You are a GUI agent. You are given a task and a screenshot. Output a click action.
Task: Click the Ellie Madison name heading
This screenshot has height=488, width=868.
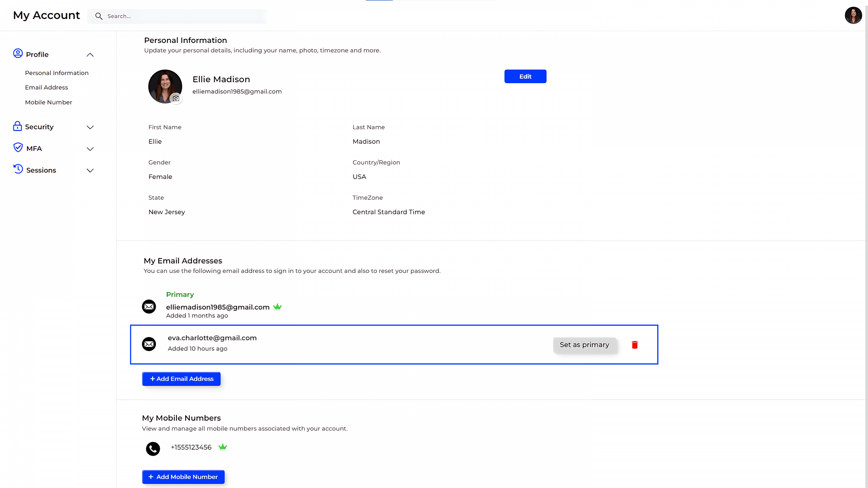pyautogui.click(x=222, y=79)
